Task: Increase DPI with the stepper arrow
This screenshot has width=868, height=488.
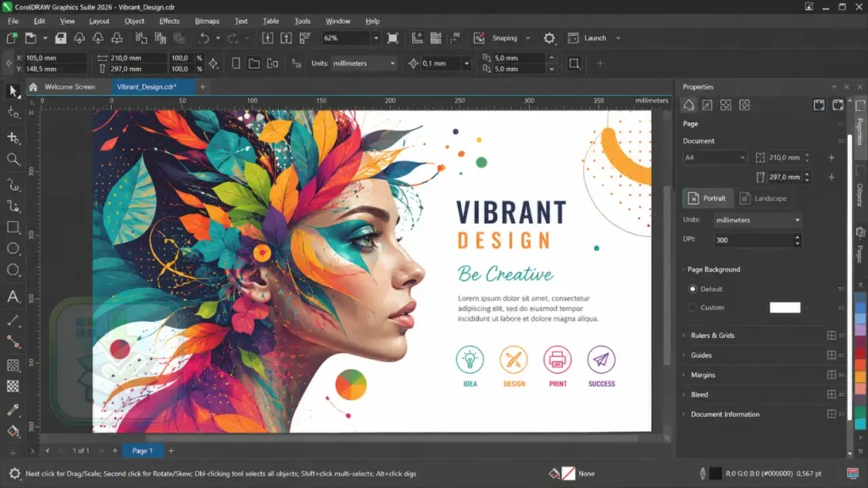Action: pos(798,237)
